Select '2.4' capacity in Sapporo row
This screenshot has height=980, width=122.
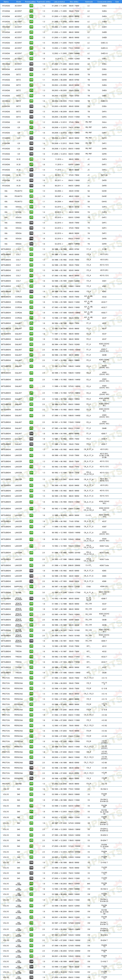(x=44, y=587)
